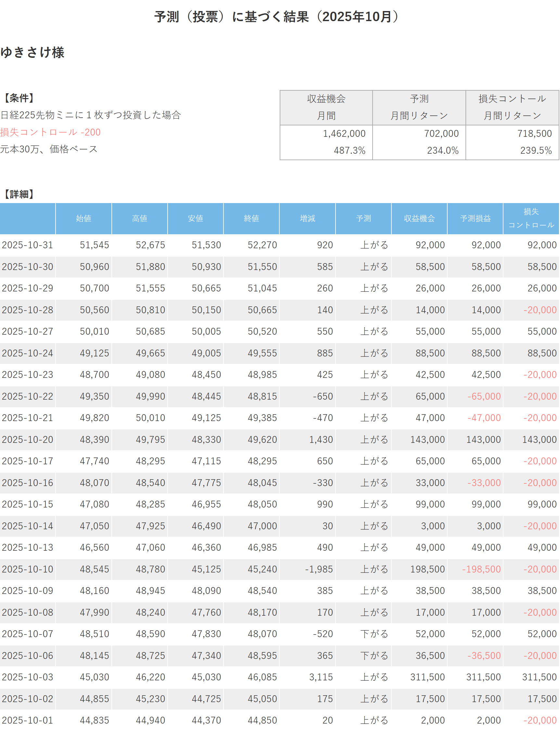The width and height of the screenshot is (560, 732).
Task: Select the 【詳細】 section label
Action: (19, 194)
